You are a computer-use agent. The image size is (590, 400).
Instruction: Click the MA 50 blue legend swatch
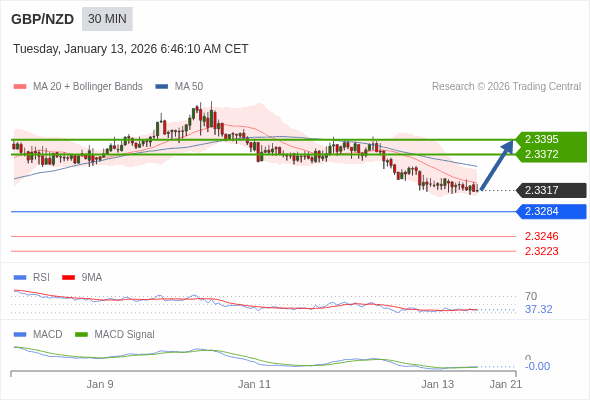[x=162, y=87]
